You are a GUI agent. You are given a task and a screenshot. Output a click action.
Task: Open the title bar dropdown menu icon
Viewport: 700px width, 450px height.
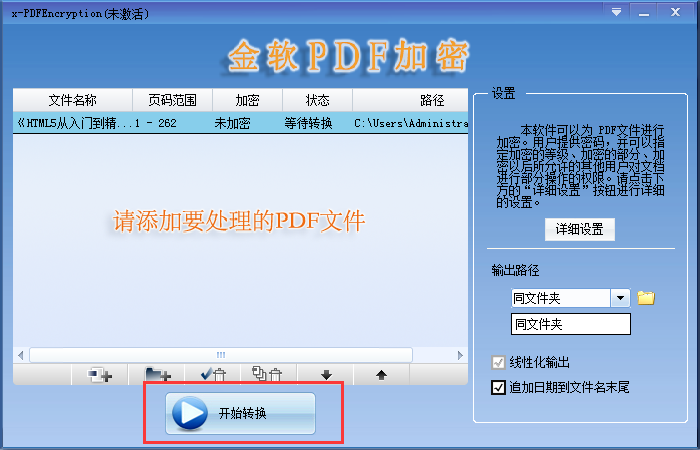[617, 12]
